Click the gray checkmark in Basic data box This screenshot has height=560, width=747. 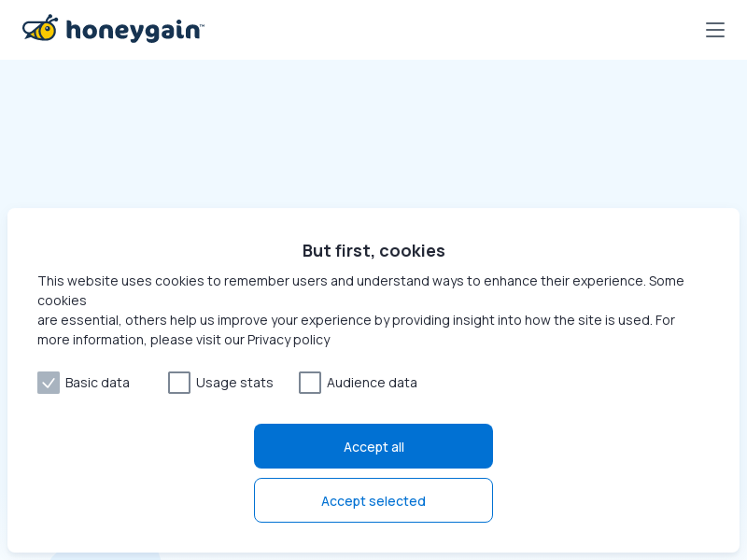coord(49,383)
